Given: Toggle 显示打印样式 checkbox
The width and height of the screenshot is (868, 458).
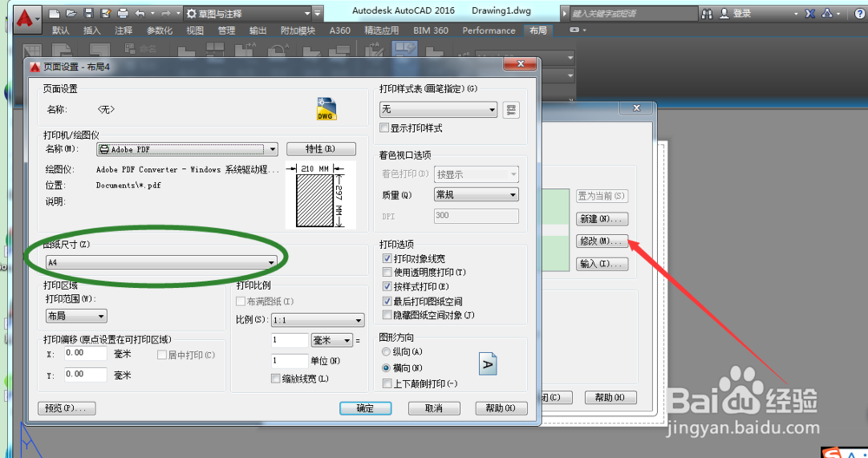Looking at the screenshot, I should click(x=385, y=128).
